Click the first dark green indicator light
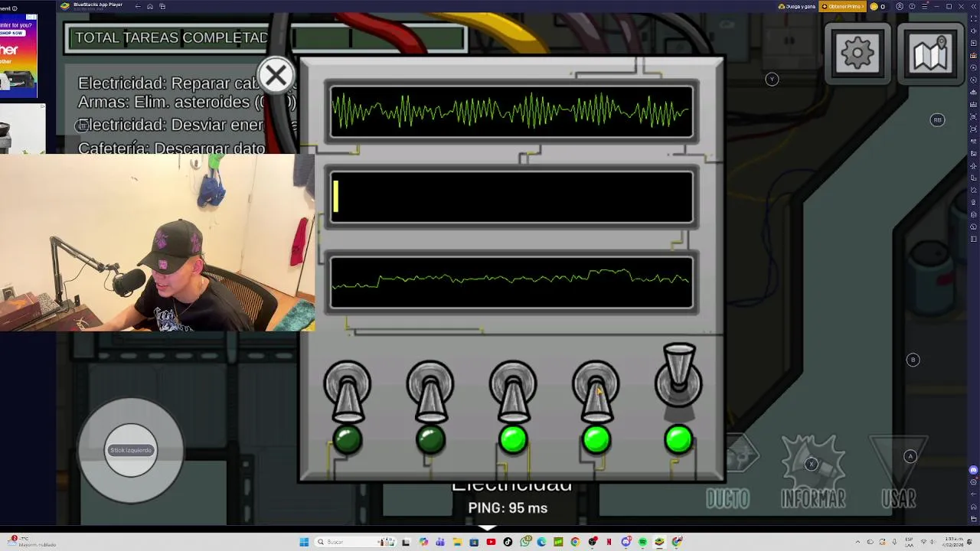This screenshot has height=551, width=980. pyautogui.click(x=348, y=440)
